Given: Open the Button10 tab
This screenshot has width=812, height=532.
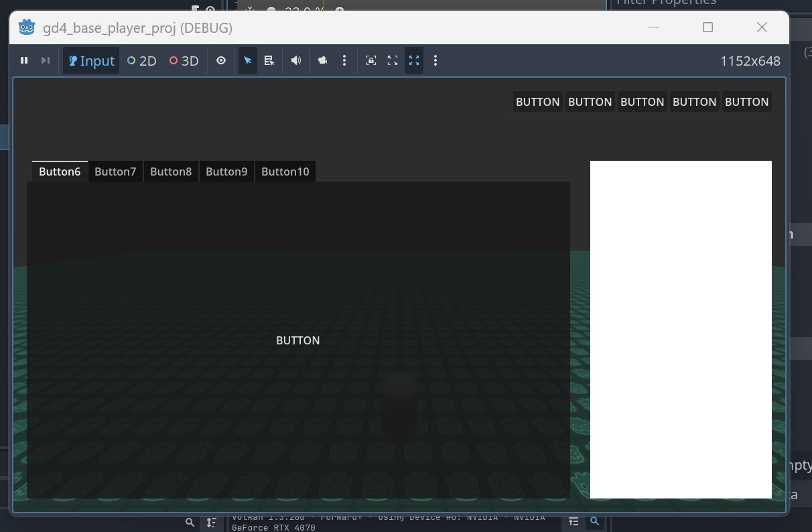Looking at the screenshot, I should [x=285, y=172].
